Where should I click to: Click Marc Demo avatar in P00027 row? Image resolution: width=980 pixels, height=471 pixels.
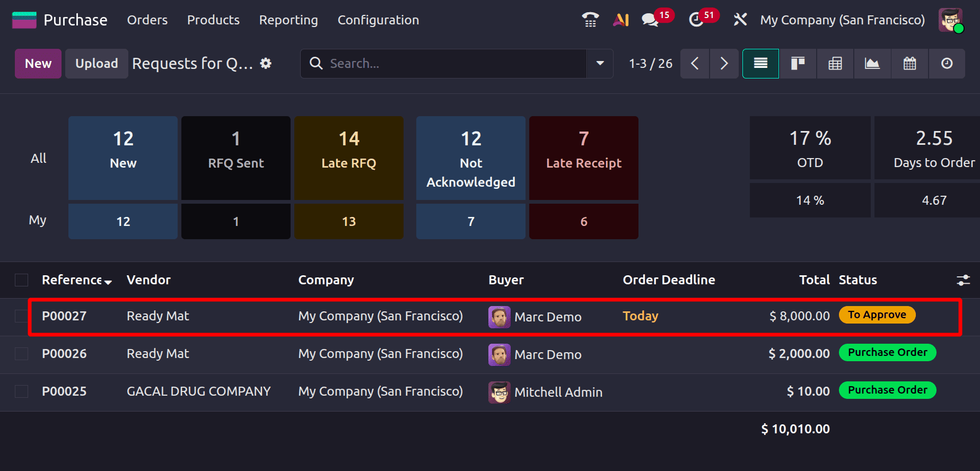click(499, 317)
